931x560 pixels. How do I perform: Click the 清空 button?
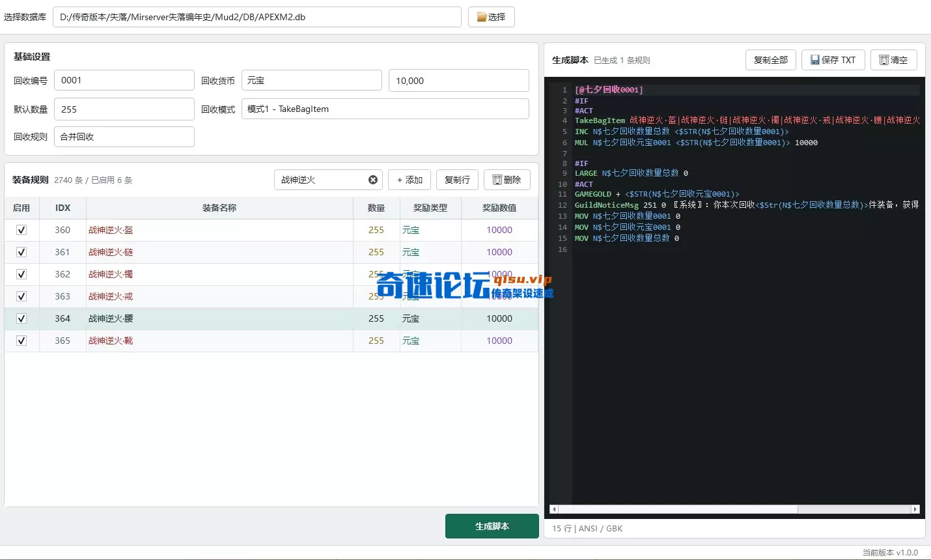click(894, 60)
